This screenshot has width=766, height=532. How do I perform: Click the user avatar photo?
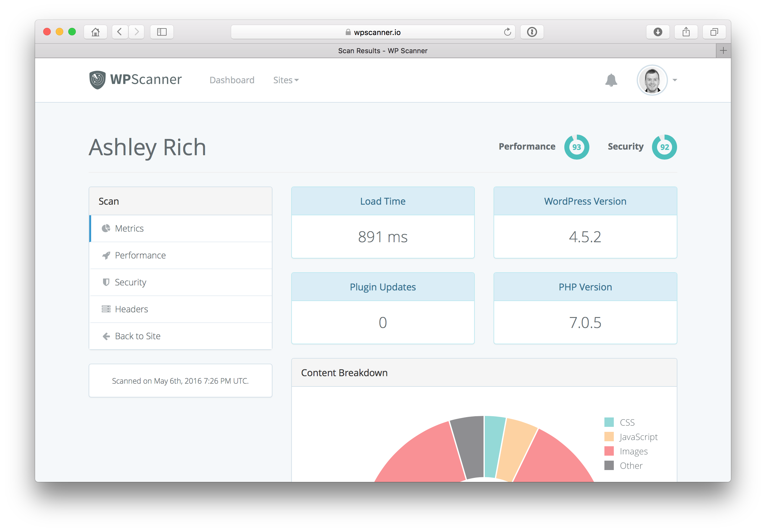652,80
